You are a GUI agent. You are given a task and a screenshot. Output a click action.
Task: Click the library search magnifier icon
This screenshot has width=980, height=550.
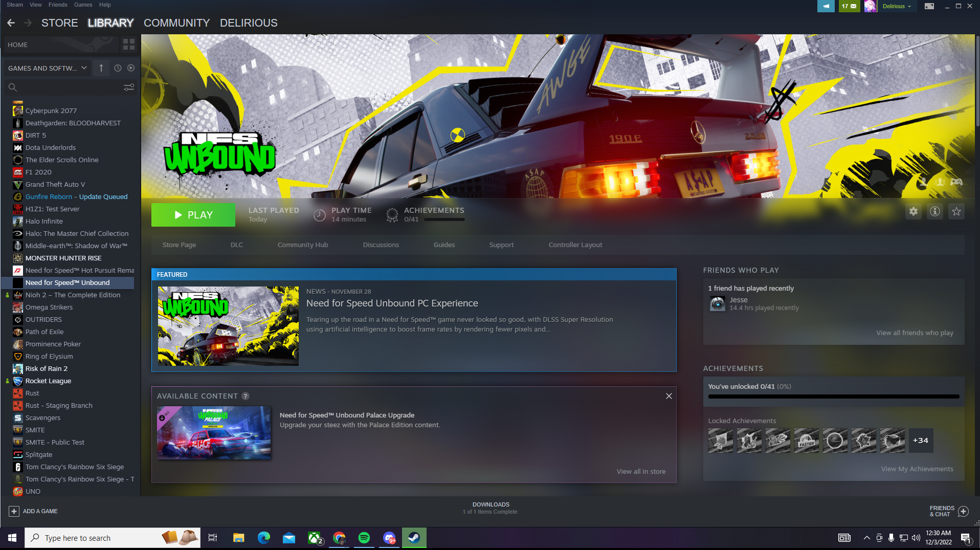click(x=13, y=87)
